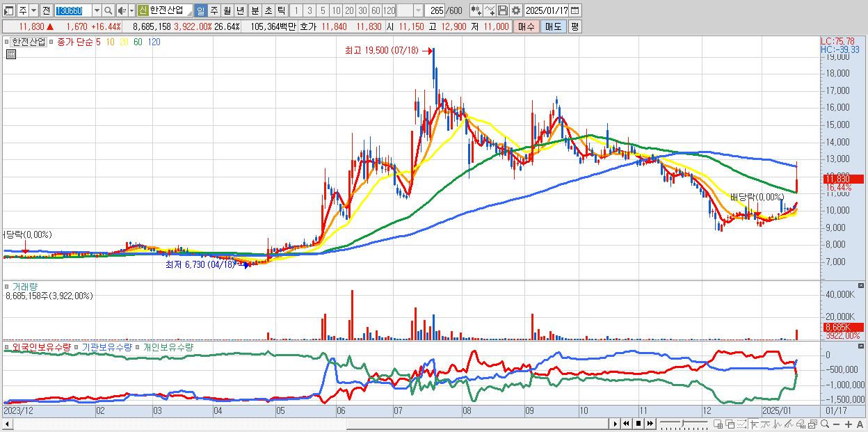Click the scrollbar left arrow
The width and height of the screenshot is (868, 432).
[x=7, y=424]
